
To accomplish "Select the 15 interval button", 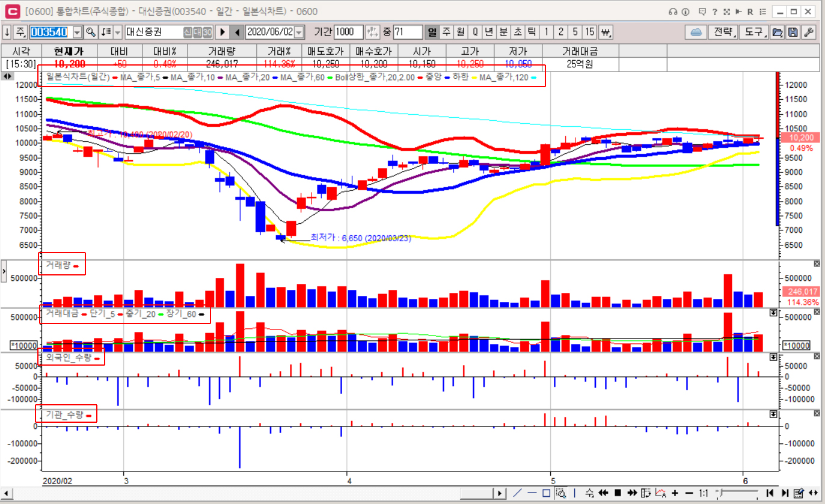I will click(589, 32).
